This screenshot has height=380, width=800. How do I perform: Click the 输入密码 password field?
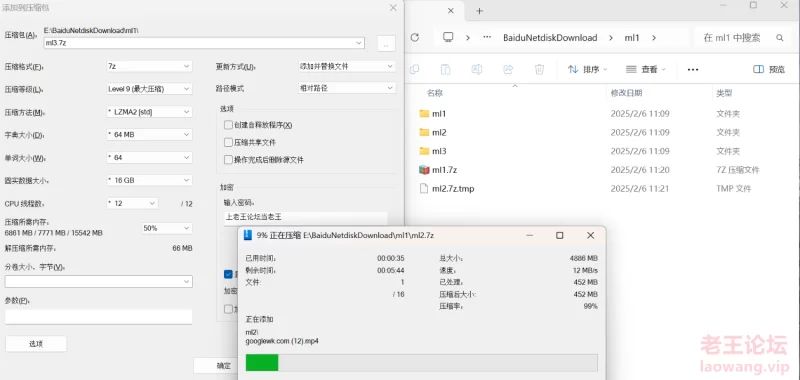click(305, 217)
